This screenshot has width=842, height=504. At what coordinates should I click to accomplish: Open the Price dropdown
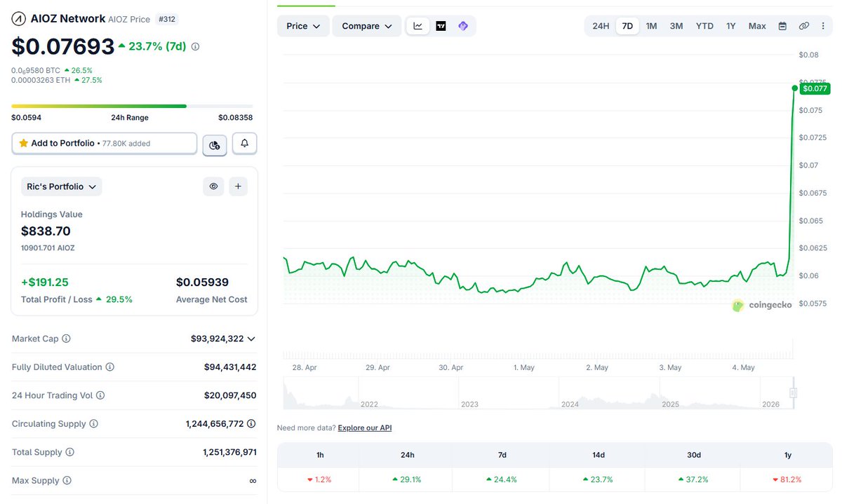(x=303, y=26)
